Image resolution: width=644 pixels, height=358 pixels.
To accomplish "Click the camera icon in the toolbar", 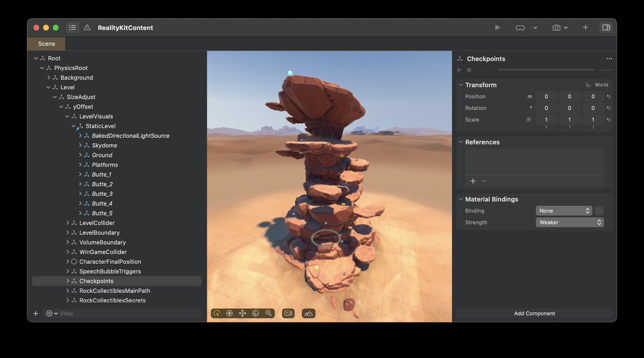I will click(x=557, y=27).
